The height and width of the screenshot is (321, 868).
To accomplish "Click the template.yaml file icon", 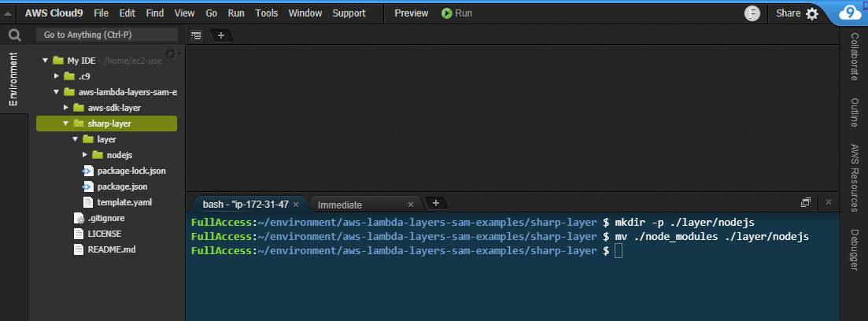I will 88,202.
